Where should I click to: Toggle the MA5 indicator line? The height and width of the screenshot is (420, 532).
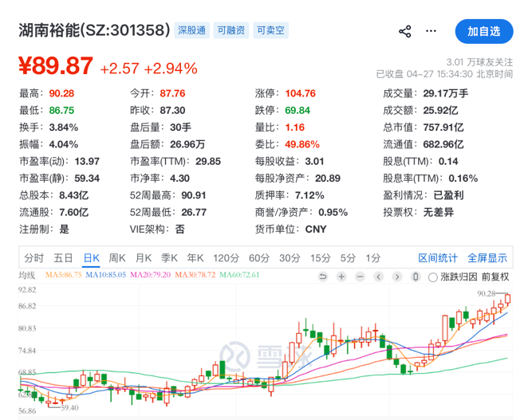pyautogui.click(x=65, y=276)
